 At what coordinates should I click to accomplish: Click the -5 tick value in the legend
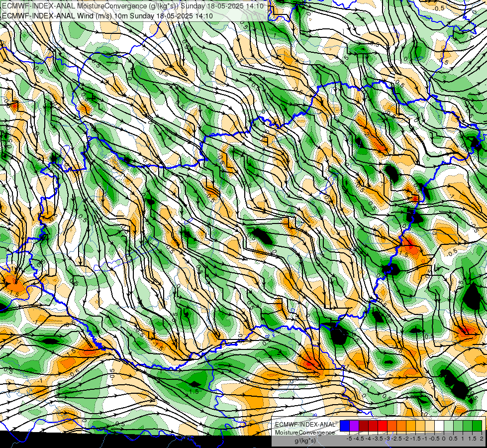pyautogui.click(x=349, y=439)
